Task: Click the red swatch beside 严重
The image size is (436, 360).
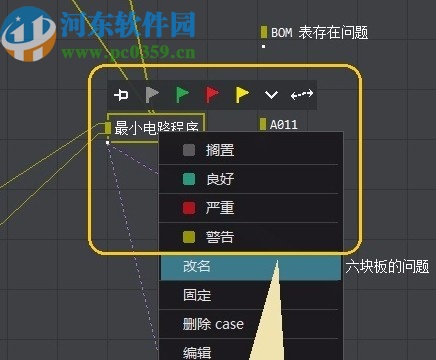Action: pos(189,208)
